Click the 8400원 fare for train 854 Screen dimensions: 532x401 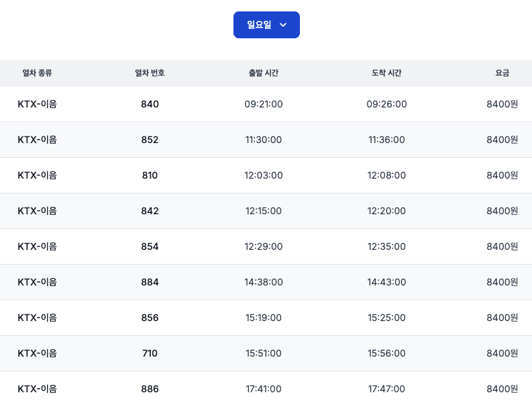click(502, 247)
